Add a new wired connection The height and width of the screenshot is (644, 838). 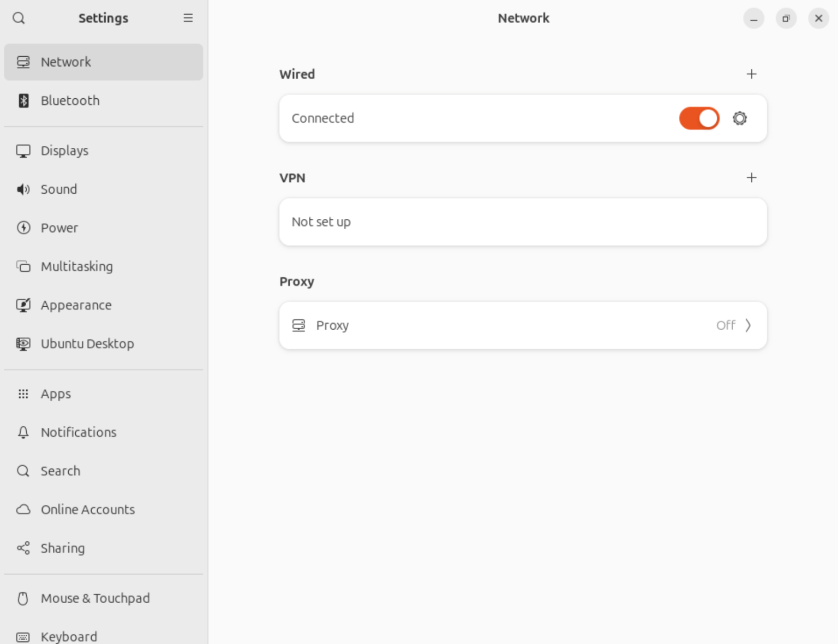pyautogui.click(x=751, y=74)
